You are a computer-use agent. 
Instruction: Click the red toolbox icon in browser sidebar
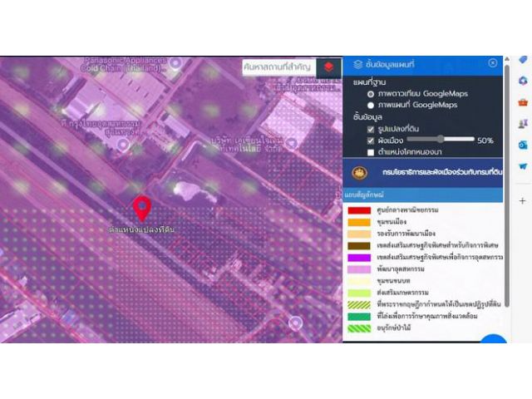[523, 101]
